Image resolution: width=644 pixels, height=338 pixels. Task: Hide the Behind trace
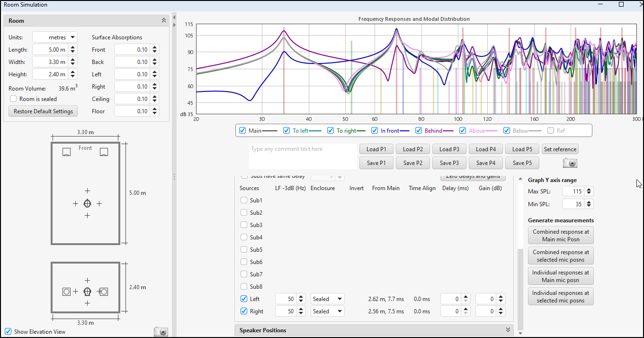pyautogui.click(x=419, y=130)
